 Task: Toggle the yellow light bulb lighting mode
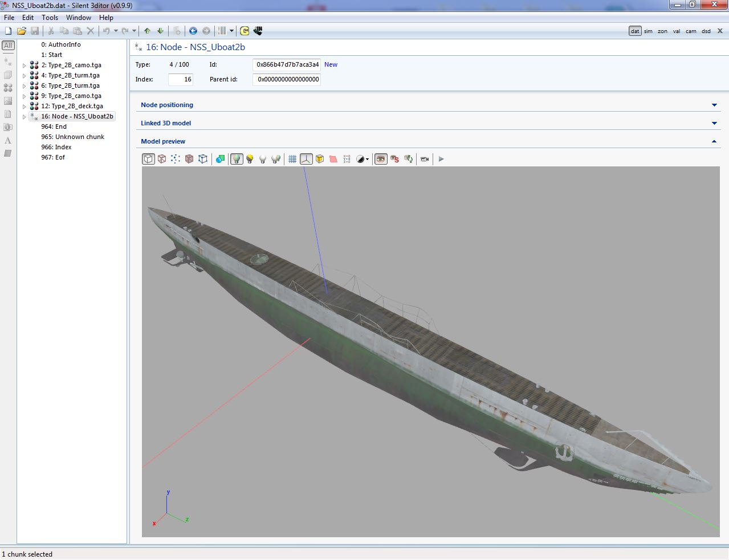point(250,159)
